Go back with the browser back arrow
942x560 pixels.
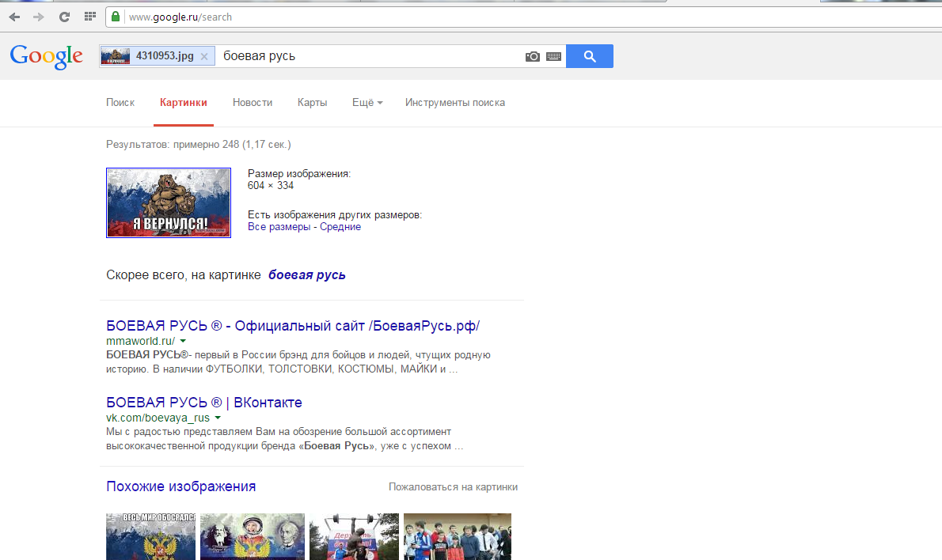tap(14, 17)
